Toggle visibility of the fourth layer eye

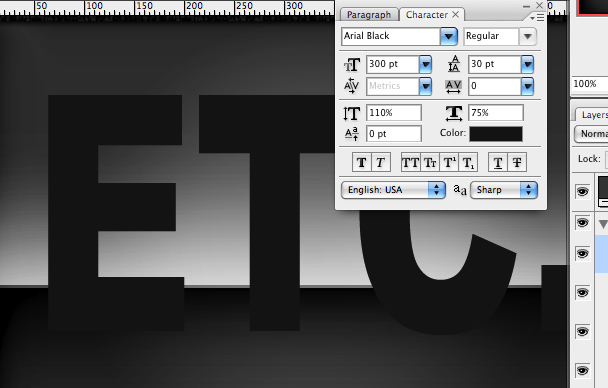[582, 292]
